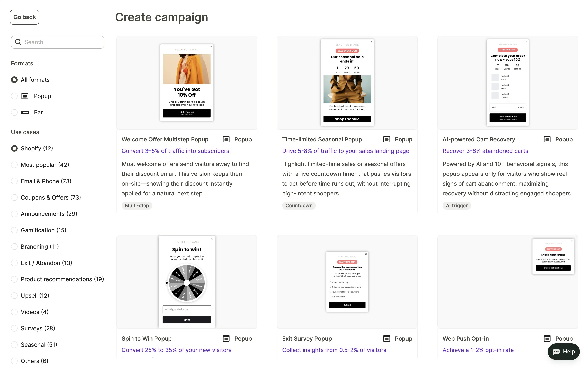Open AI-powered Cart Recovery thumbnail
Screen dimensions: 588x368
[508, 83]
